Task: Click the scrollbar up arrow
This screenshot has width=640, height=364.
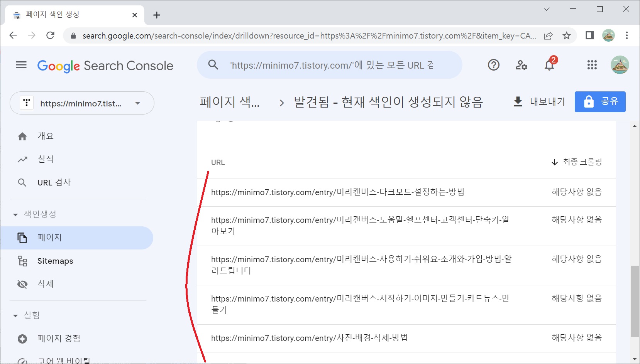Action: [635, 126]
